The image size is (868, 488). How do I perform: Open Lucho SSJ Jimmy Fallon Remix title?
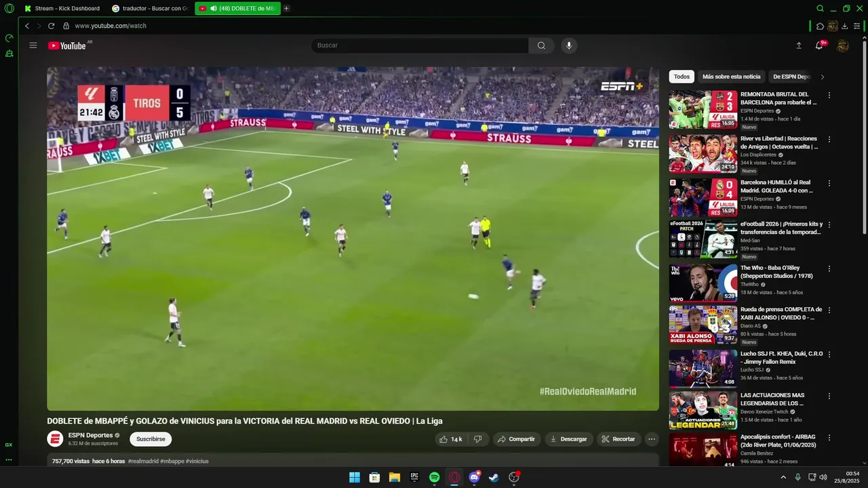click(x=782, y=358)
